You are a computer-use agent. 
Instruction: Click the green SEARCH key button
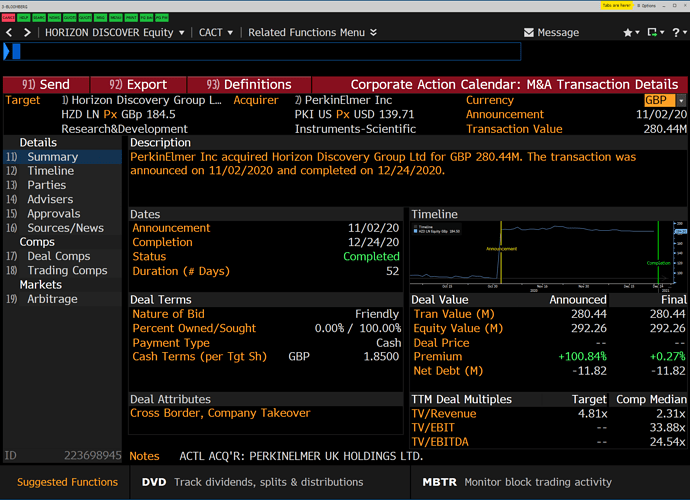[x=39, y=18]
